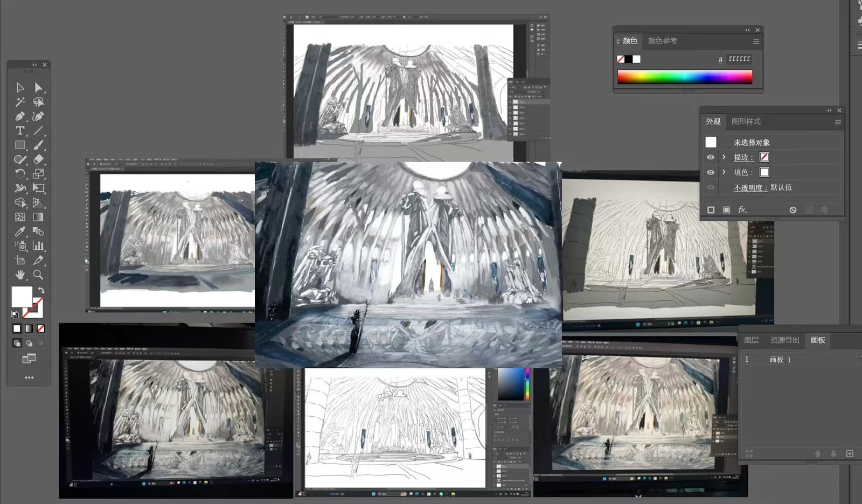Select the Hand tool
Image resolution: width=862 pixels, height=504 pixels.
20,275
